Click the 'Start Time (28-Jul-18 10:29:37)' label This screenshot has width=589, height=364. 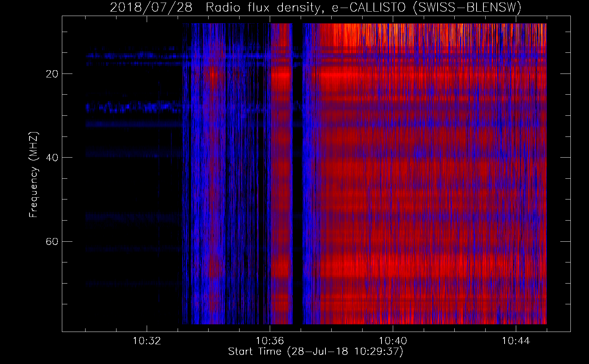(x=316, y=352)
